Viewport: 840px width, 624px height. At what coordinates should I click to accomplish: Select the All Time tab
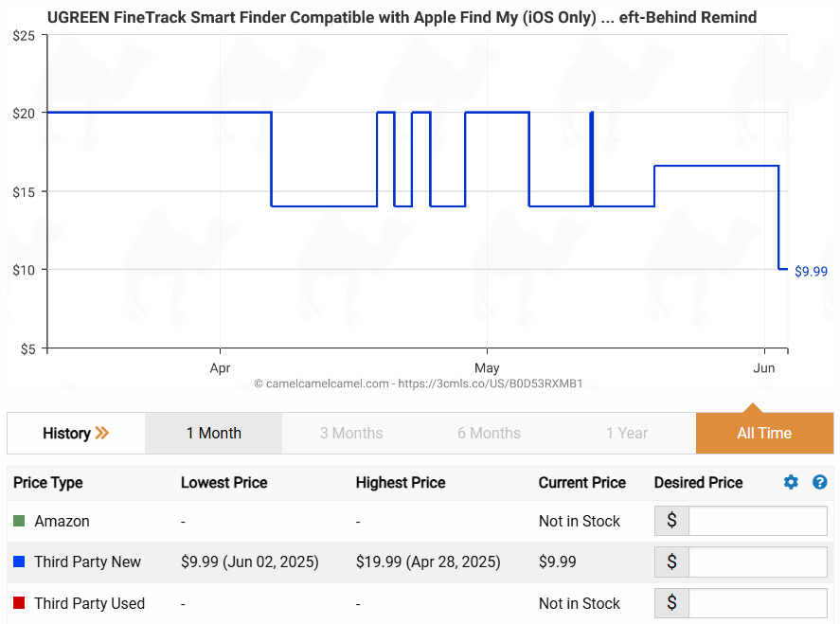(764, 433)
